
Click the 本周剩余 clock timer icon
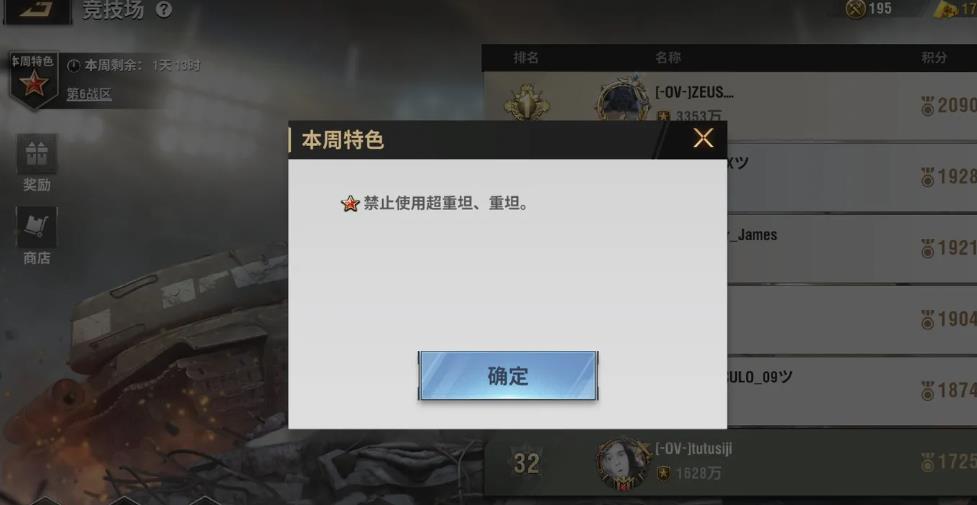point(74,65)
